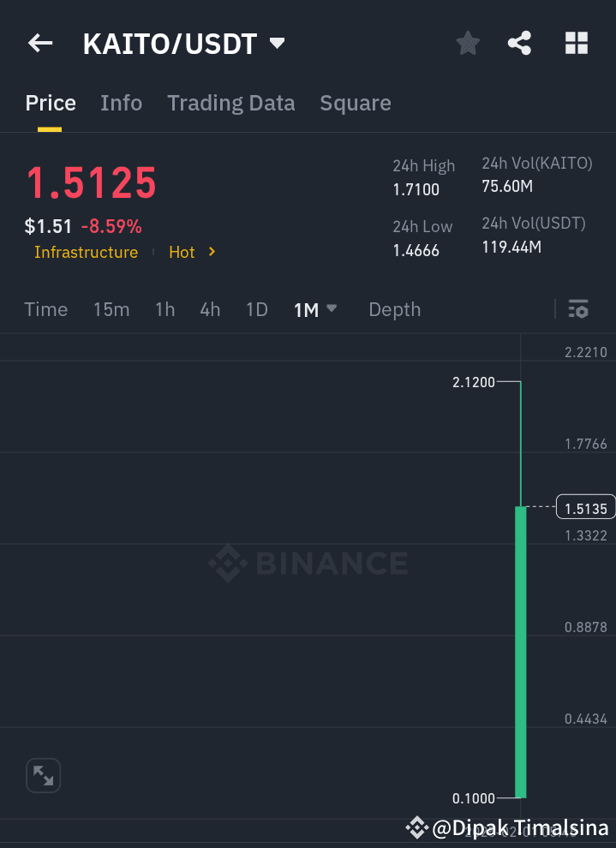The width and height of the screenshot is (616, 848).
Task: Open the Square tab
Action: coord(355,103)
